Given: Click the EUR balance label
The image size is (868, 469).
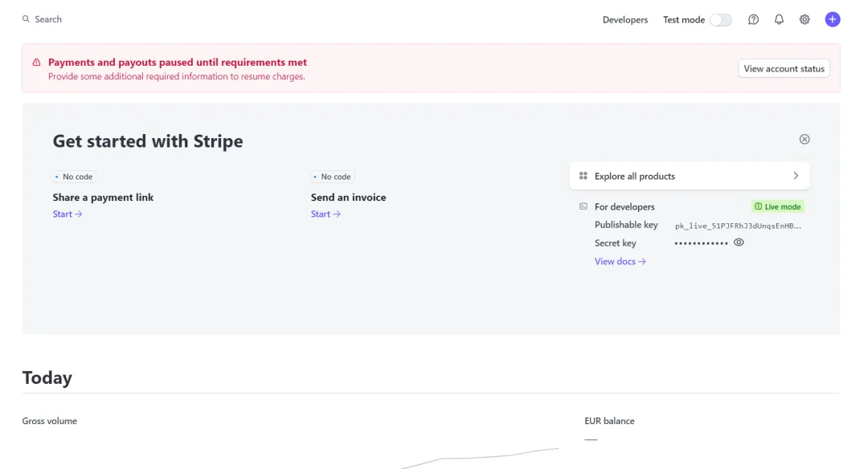Looking at the screenshot, I should (609, 421).
